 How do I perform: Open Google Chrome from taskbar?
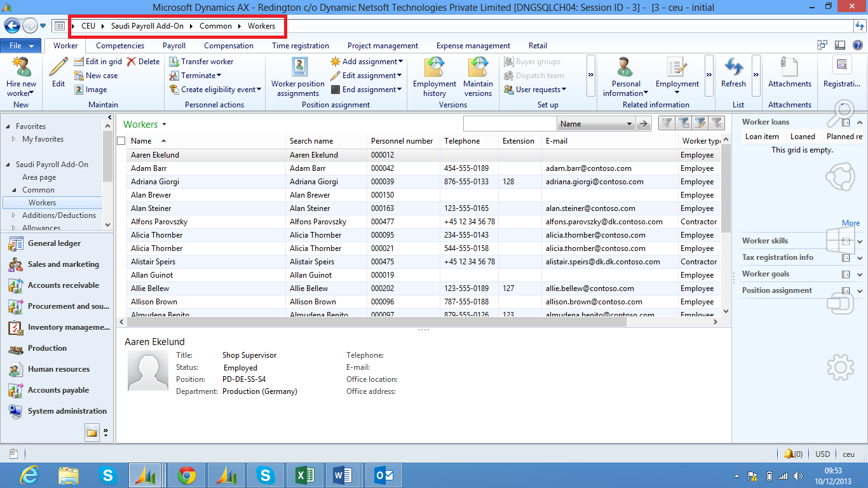click(x=186, y=475)
